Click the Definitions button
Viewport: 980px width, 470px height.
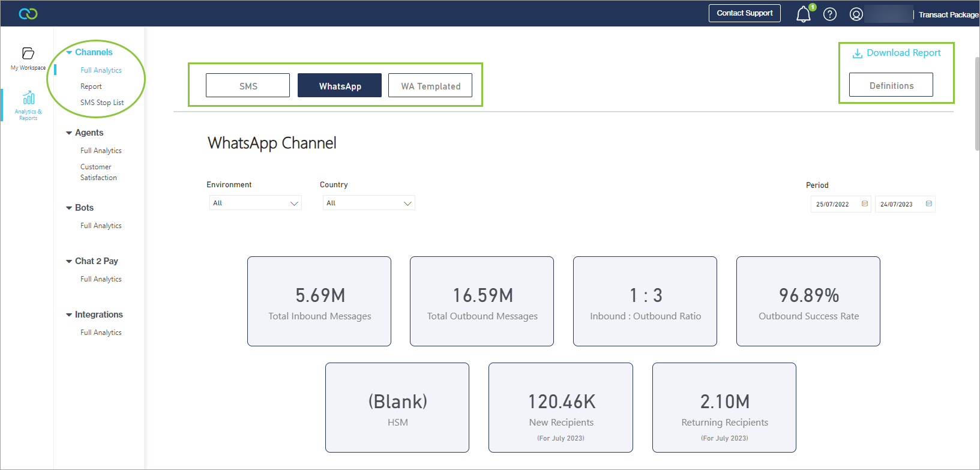pos(891,85)
